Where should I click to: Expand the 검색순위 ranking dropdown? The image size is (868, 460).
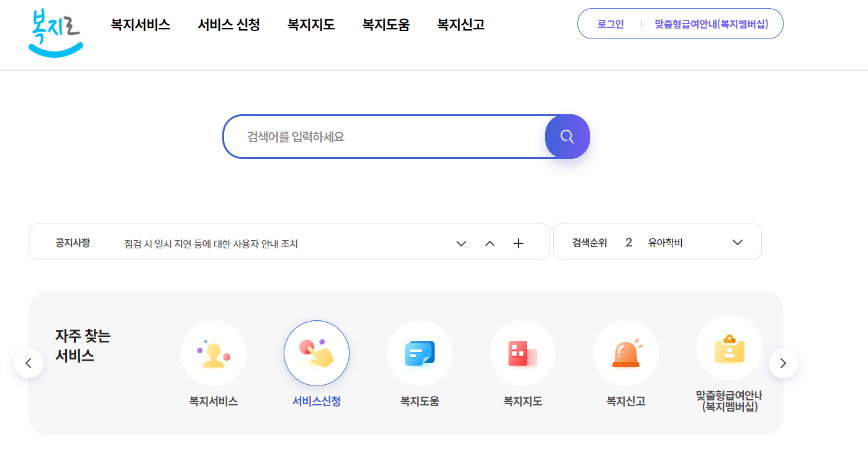click(x=738, y=242)
